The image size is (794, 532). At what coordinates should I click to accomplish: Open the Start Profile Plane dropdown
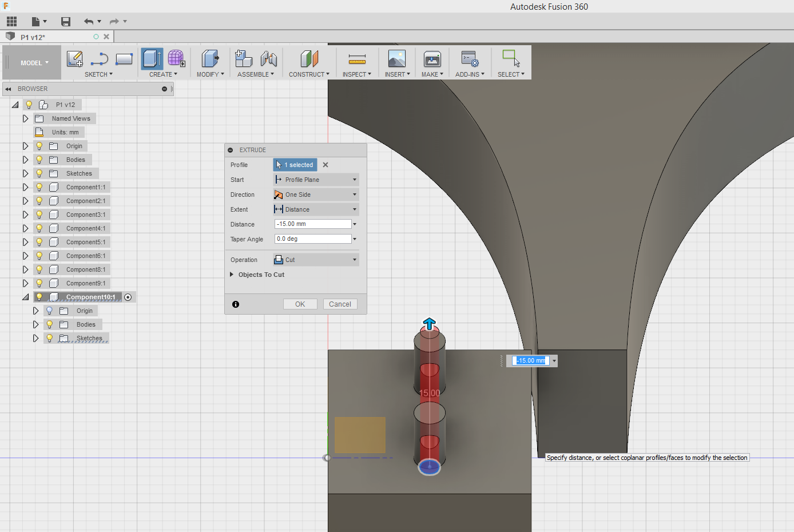pyautogui.click(x=316, y=180)
